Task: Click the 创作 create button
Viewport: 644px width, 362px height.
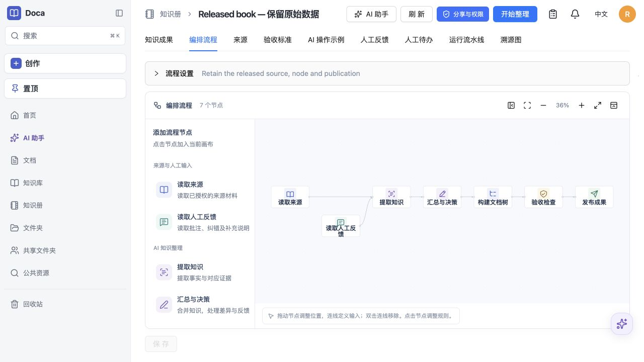Action: click(x=65, y=63)
